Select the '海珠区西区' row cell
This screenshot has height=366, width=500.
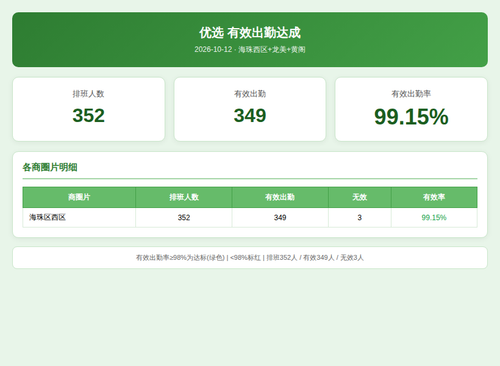click(x=79, y=218)
